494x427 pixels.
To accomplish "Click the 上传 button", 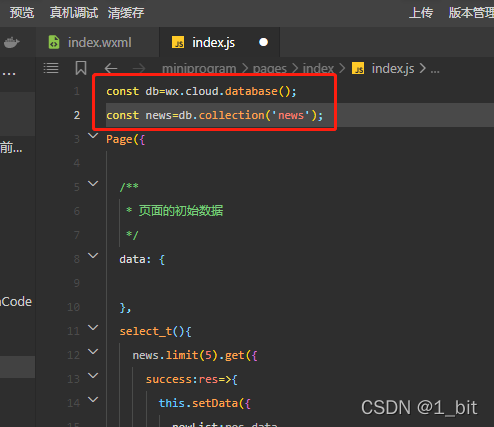I will point(421,13).
